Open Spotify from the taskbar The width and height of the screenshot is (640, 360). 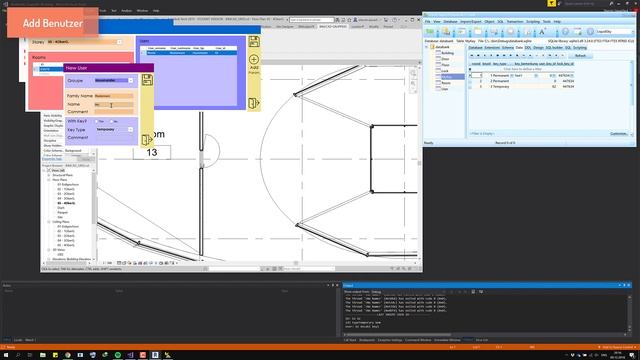(118, 355)
